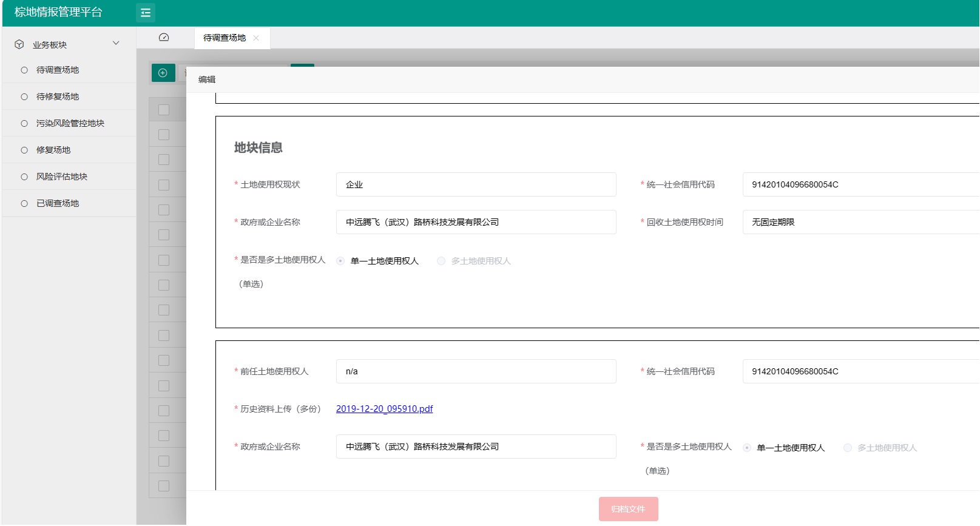This screenshot has height=526, width=980.
Task: Collapse the 业务板块 menu chevron
Action: [116, 44]
